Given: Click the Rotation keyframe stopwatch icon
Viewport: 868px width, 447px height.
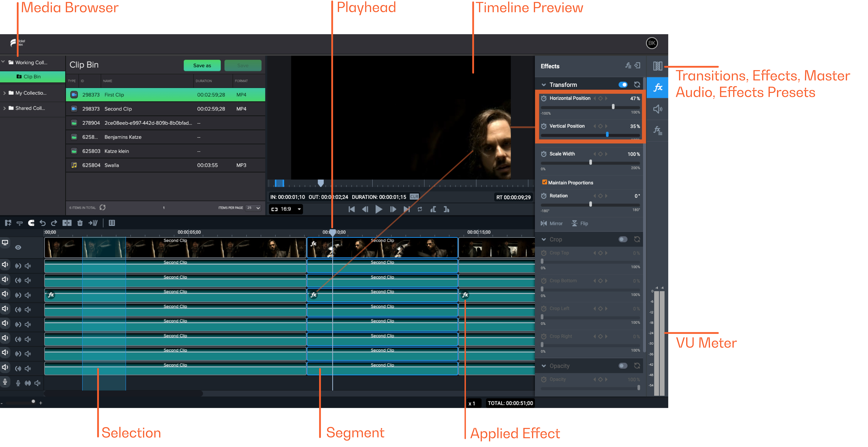Looking at the screenshot, I should pos(544,196).
